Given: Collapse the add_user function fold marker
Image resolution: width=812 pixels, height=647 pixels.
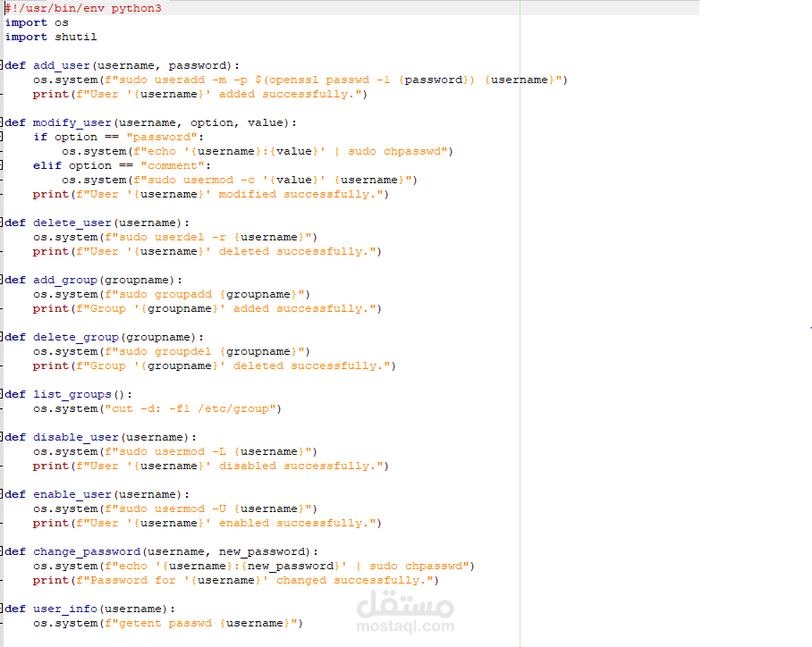Looking at the screenshot, I should click(2, 65).
